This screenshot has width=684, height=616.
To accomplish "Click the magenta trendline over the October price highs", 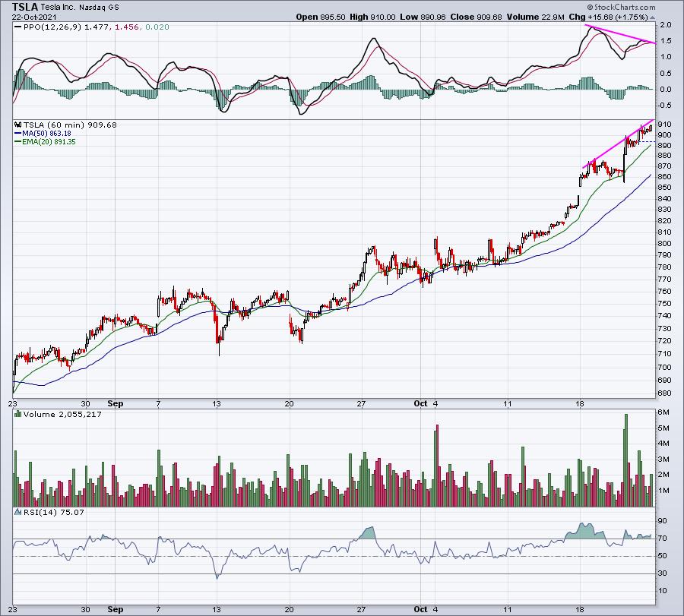I will coord(618,144).
